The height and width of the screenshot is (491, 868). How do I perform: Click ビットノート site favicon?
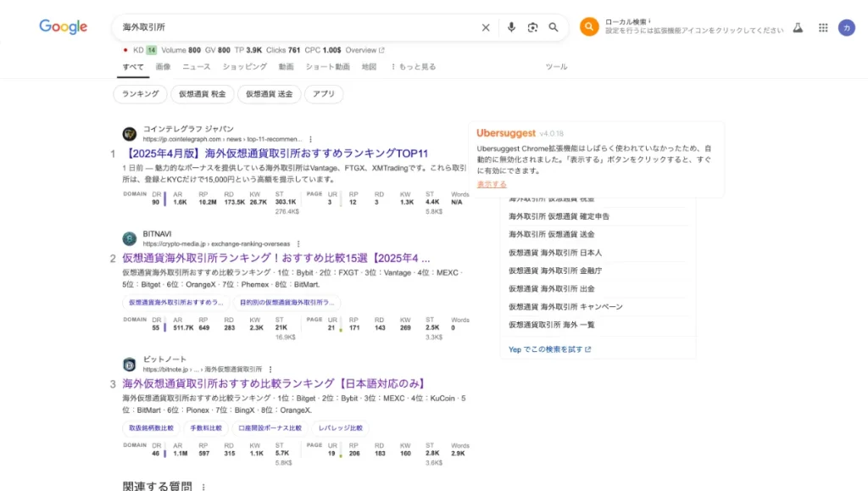click(130, 365)
